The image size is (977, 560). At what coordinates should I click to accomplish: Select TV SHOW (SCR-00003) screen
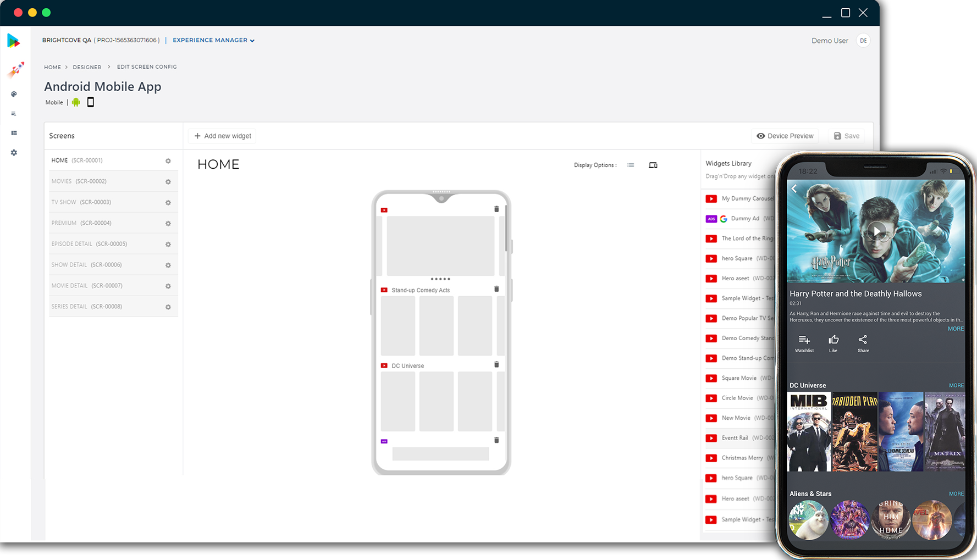[113, 202]
